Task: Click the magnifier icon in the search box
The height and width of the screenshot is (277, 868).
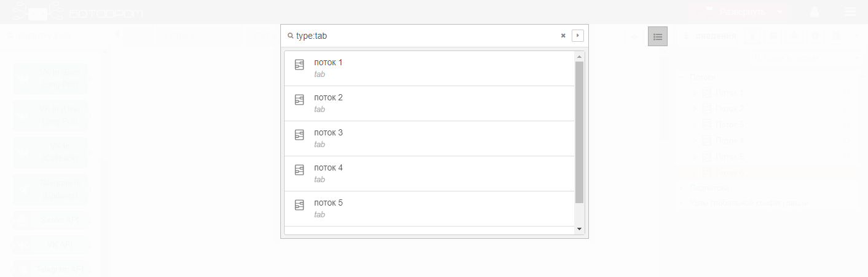Action: (290, 36)
